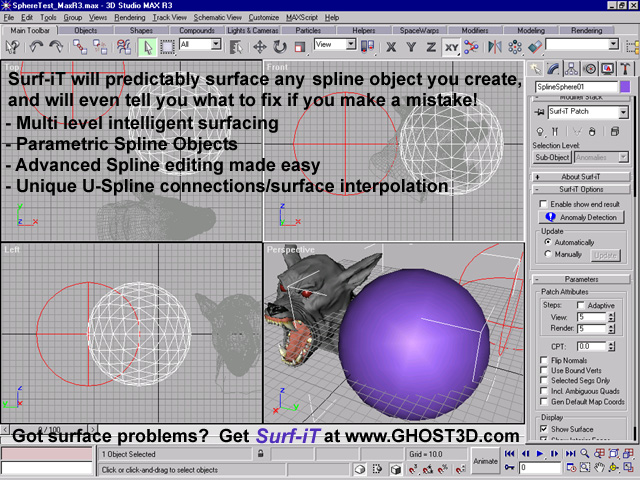The width and height of the screenshot is (640, 480).
Task: Restrict transform to Z axis
Action: 431,47
